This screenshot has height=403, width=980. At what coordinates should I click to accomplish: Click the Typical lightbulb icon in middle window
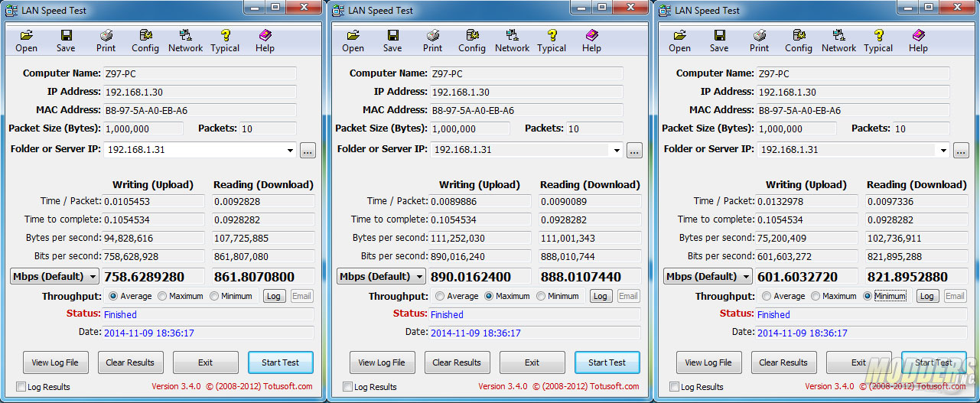coord(552,35)
